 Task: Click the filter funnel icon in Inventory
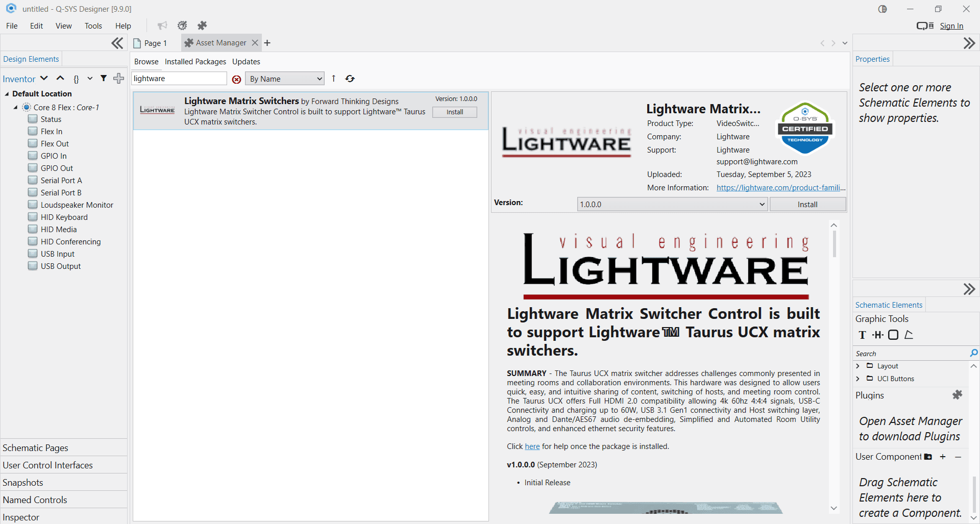click(104, 78)
